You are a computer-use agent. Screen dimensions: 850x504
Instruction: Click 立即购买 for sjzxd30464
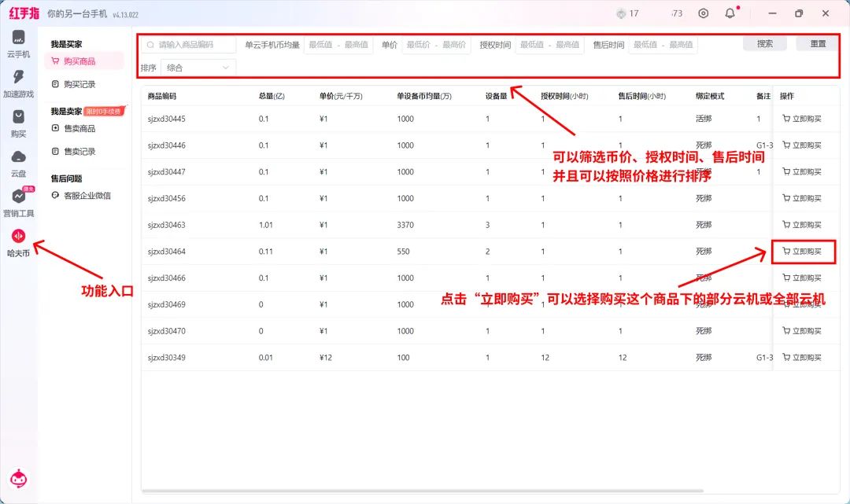point(802,251)
